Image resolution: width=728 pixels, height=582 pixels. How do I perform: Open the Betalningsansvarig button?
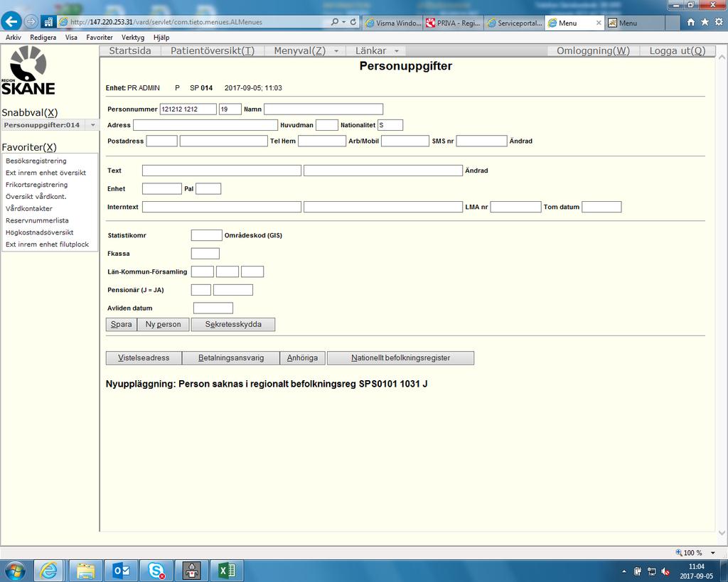(x=231, y=358)
